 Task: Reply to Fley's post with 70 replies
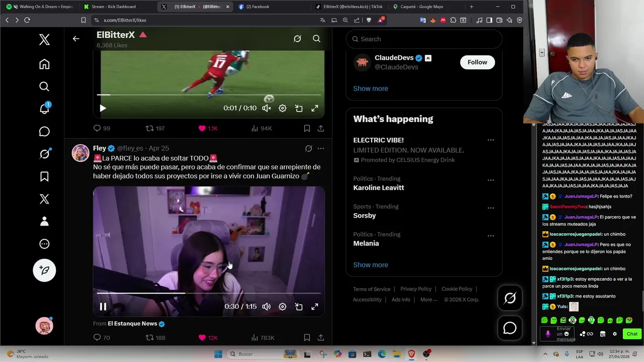pyautogui.click(x=102, y=337)
